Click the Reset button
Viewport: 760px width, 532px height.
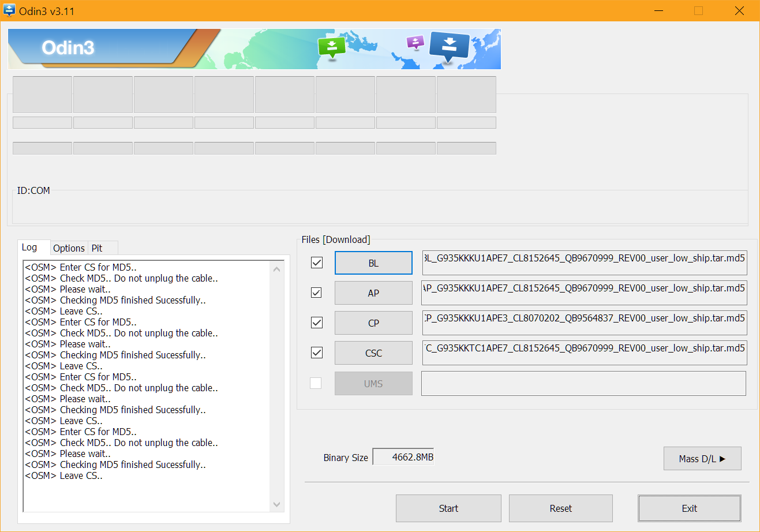[560, 508]
